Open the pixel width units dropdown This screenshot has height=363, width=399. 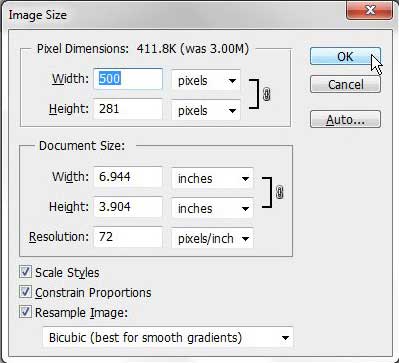click(206, 80)
